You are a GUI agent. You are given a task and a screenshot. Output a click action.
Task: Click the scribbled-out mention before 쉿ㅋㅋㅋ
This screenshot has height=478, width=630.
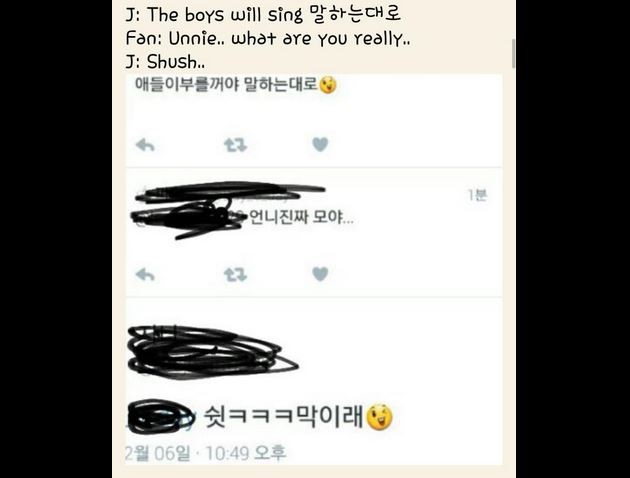(x=160, y=417)
